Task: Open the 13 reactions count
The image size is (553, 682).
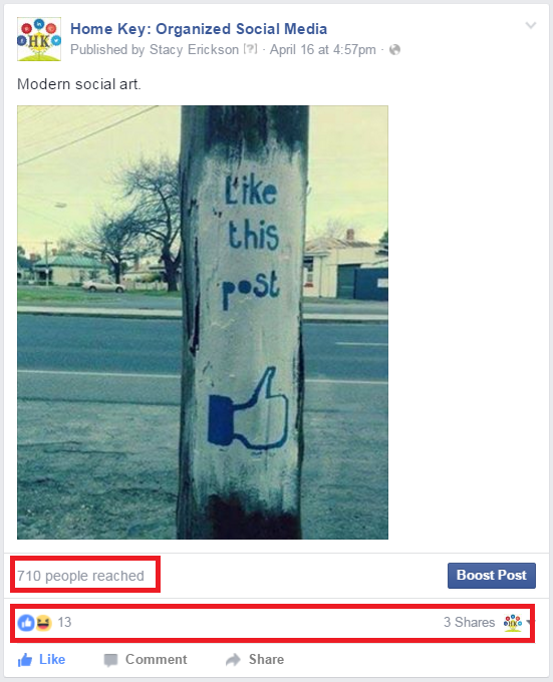Action: pyautogui.click(x=64, y=622)
